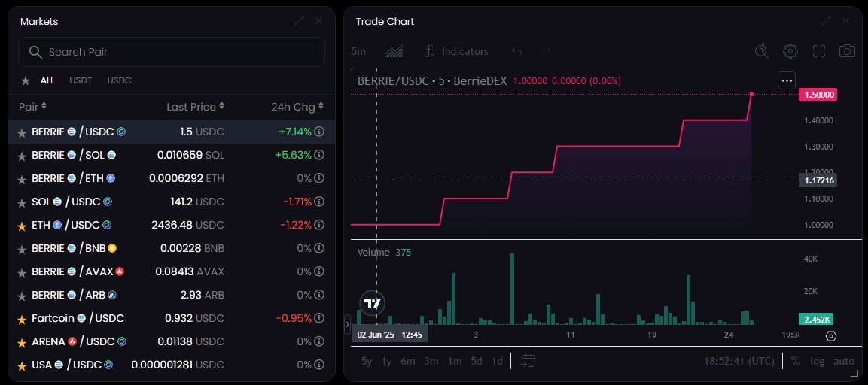Set chart range to 6m
The image size is (868, 385).
(408, 361)
